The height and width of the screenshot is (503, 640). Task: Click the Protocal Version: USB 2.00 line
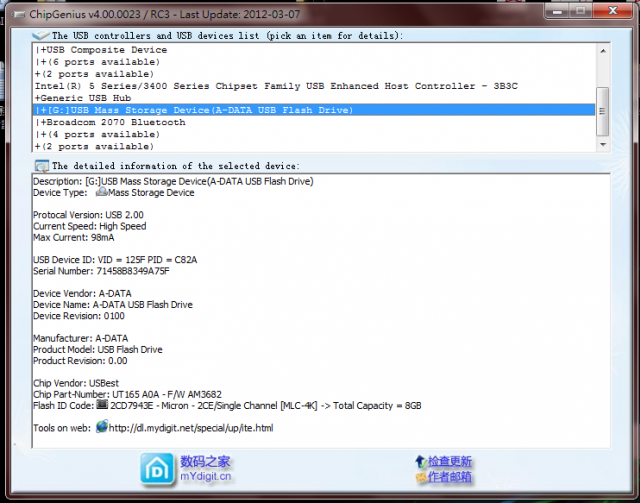88,215
